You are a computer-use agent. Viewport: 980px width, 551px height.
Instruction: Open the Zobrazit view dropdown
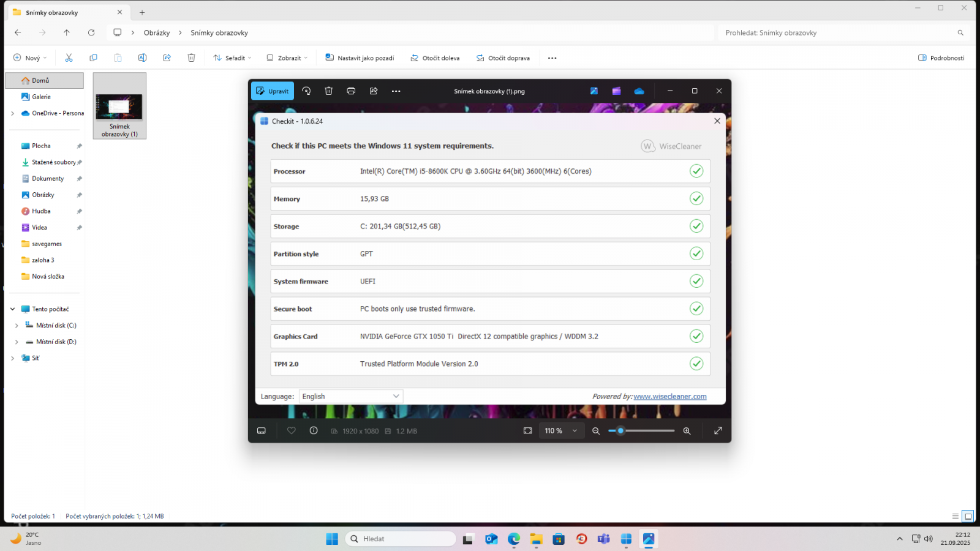pyautogui.click(x=287, y=58)
